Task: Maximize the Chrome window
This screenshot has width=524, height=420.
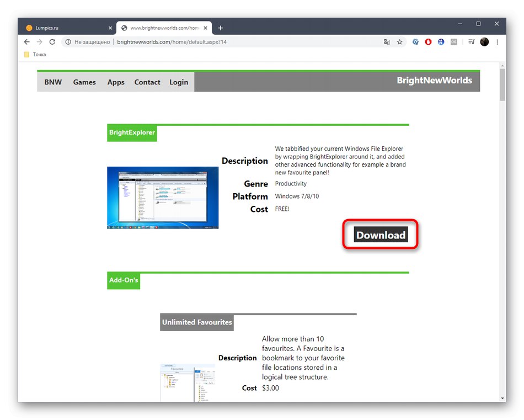Action: [478, 24]
